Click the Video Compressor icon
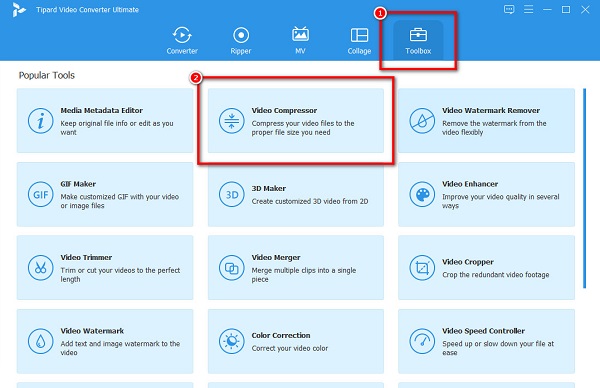The height and width of the screenshot is (388, 600). click(x=232, y=121)
